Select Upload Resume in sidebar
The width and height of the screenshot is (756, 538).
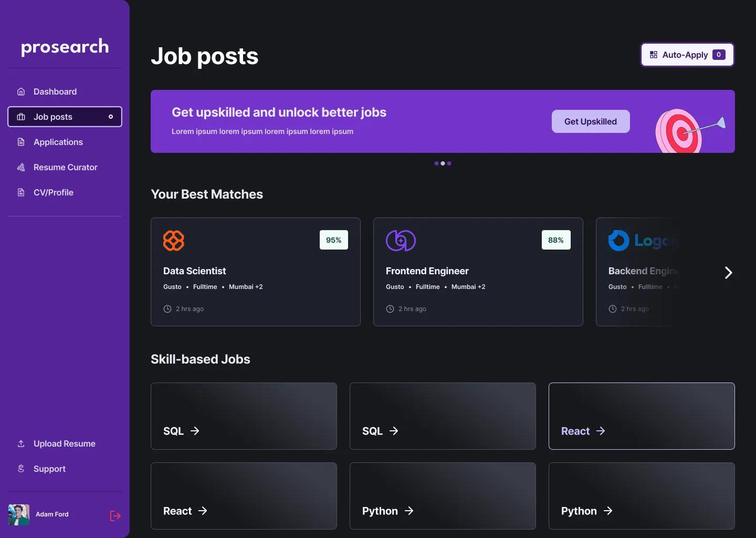(x=65, y=443)
